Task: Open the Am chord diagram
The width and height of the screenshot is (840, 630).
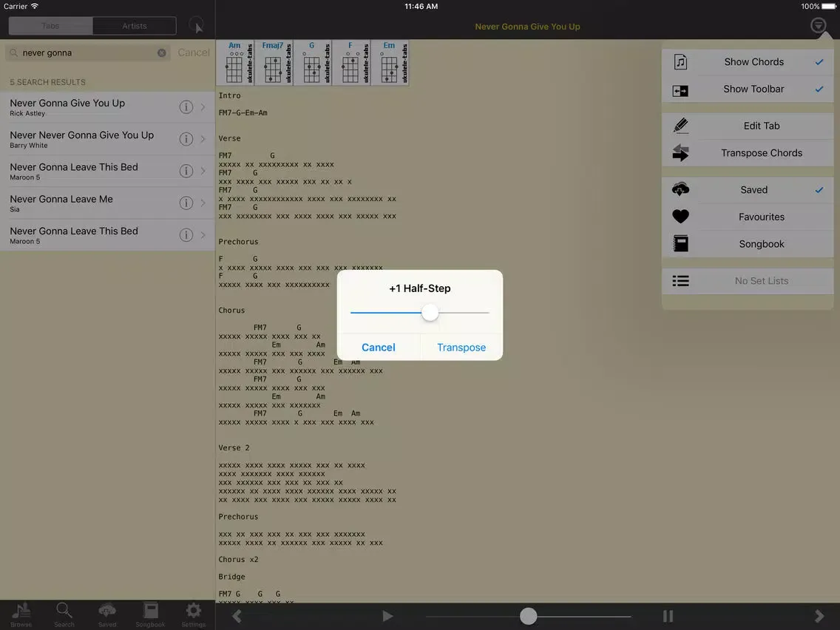Action: pyautogui.click(x=234, y=64)
